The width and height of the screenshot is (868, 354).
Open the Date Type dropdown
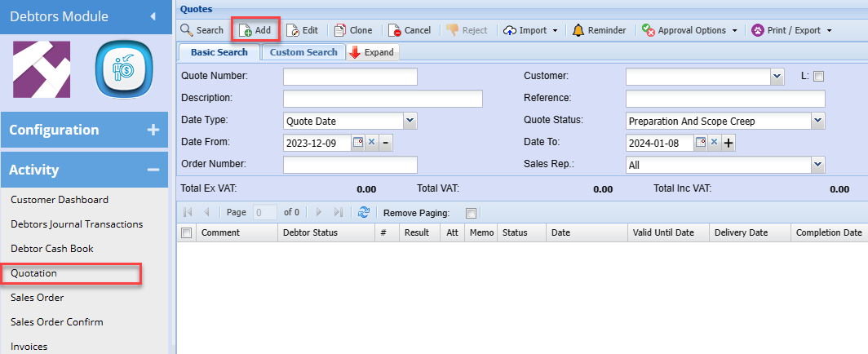[x=410, y=121]
